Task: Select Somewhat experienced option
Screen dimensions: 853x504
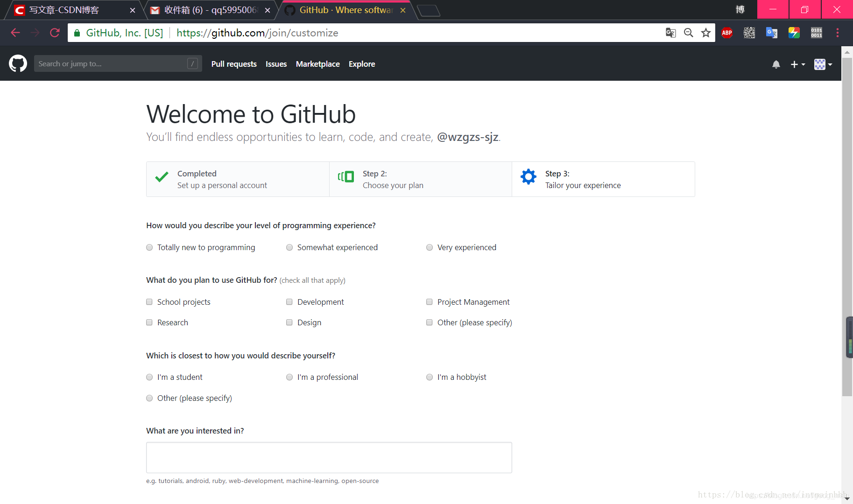Action: 289,247
